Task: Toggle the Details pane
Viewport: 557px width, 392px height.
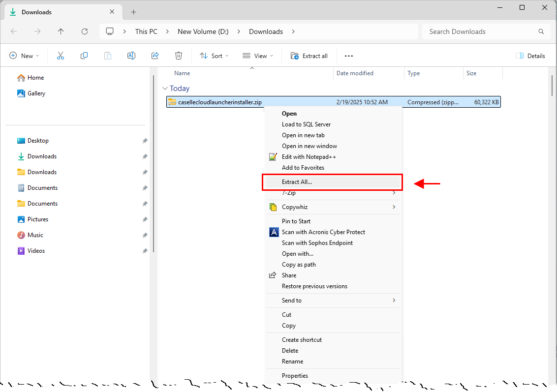Action: tap(530, 56)
